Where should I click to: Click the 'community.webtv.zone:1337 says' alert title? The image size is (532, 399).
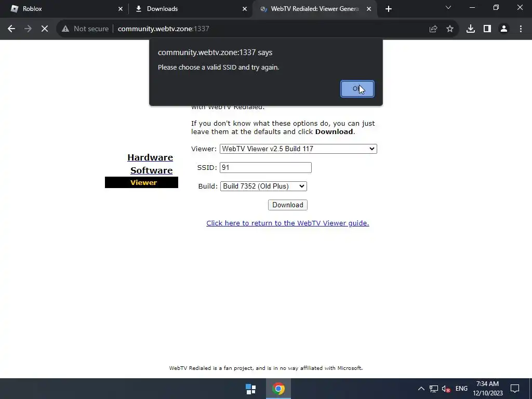pyautogui.click(x=215, y=52)
